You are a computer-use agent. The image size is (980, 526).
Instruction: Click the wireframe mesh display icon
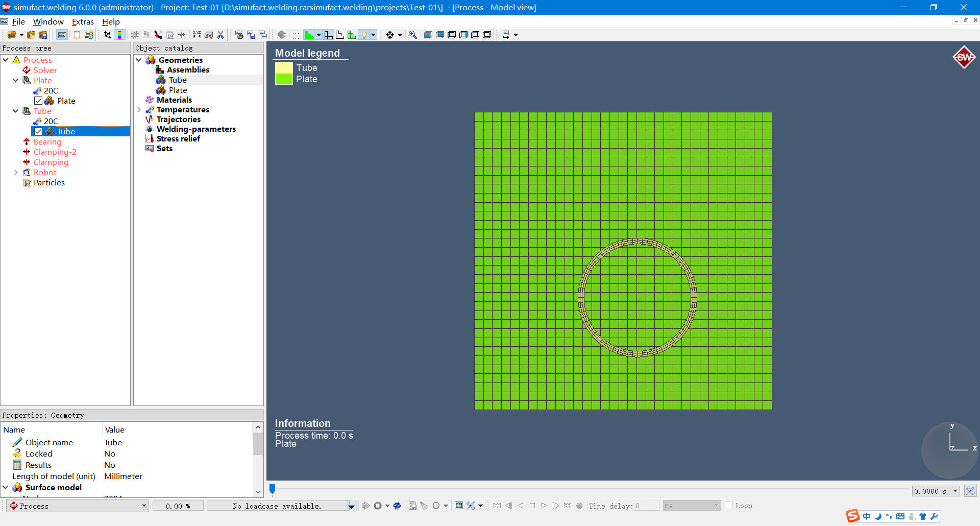329,35
